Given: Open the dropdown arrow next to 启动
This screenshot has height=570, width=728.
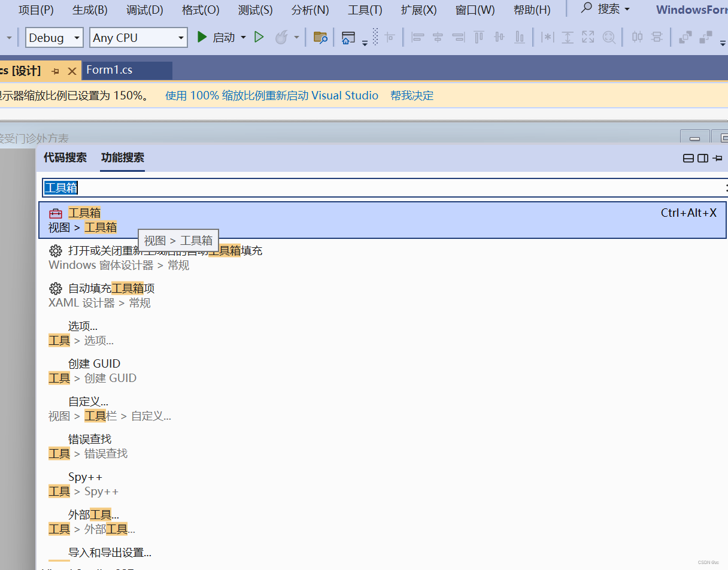Looking at the screenshot, I should pyautogui.click(x=243, y=38).
